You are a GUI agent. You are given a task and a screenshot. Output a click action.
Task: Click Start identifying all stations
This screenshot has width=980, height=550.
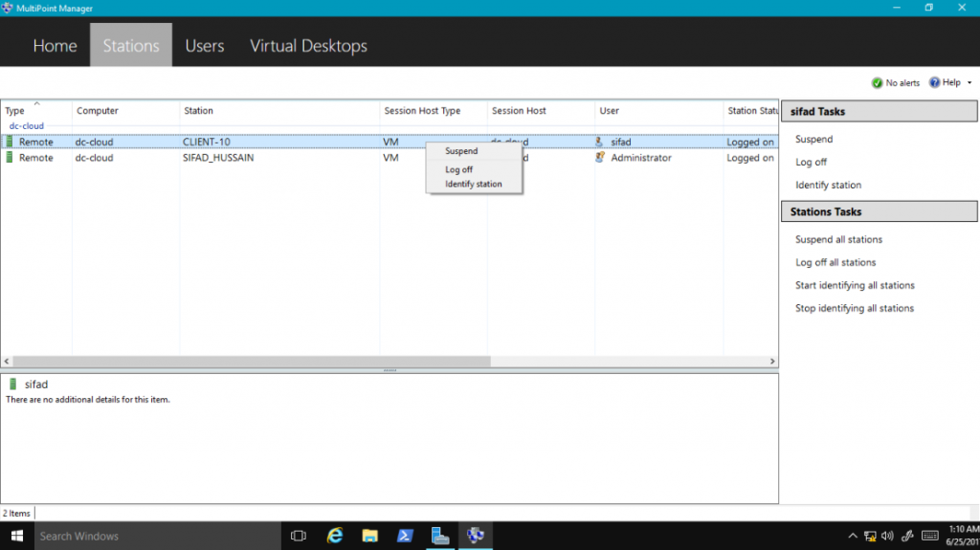(x=855, y=285)
